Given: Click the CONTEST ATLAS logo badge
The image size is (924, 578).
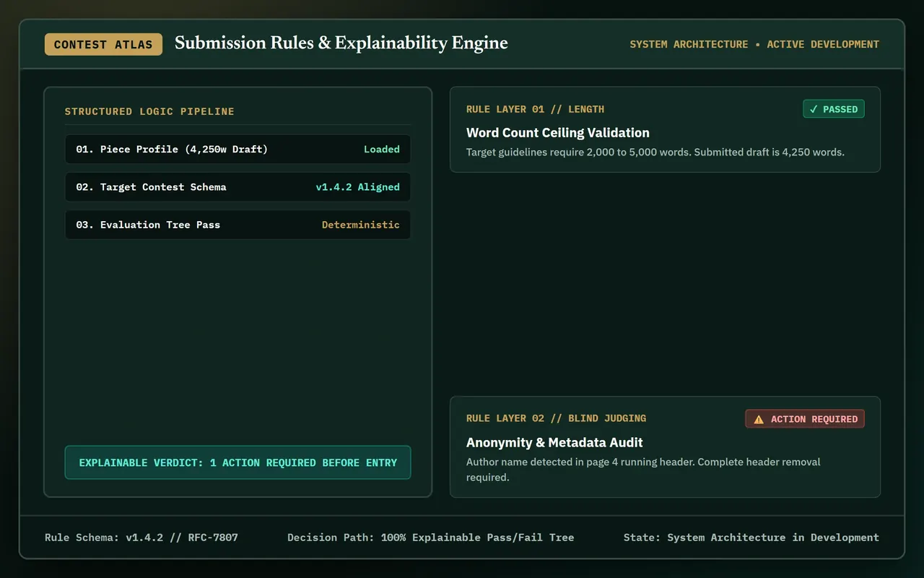Looking at the screenshot, I should coord(103,44).
